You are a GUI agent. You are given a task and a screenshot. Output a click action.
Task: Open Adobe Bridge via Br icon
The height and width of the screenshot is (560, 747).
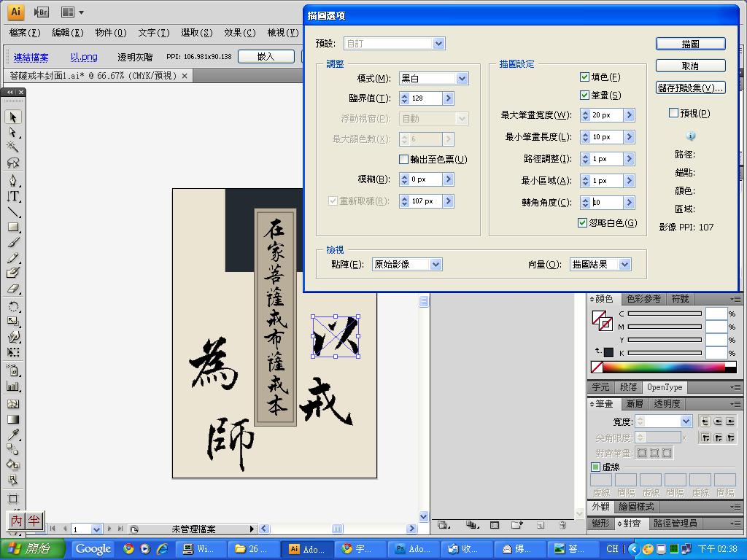click(42, 12)
